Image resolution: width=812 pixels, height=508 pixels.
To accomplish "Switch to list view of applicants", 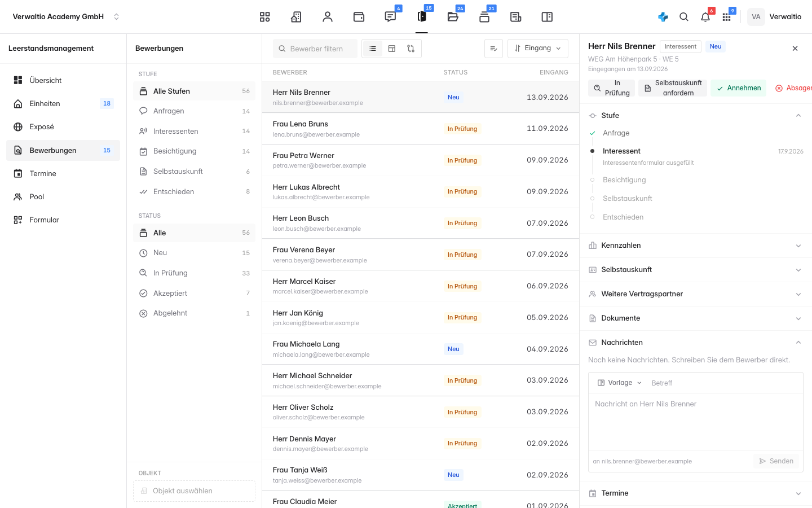I will [373, 49].
